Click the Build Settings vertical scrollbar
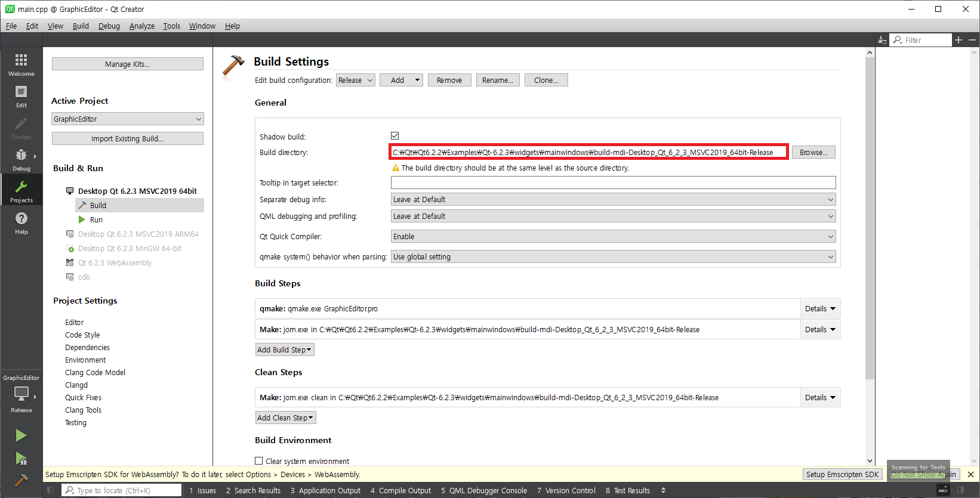 point(870,218)
